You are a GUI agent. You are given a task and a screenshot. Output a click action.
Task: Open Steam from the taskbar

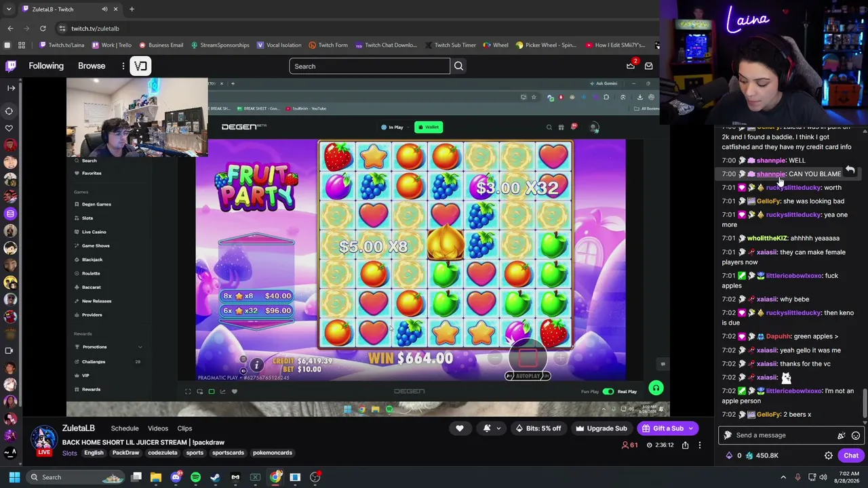[x=216, y=477]
